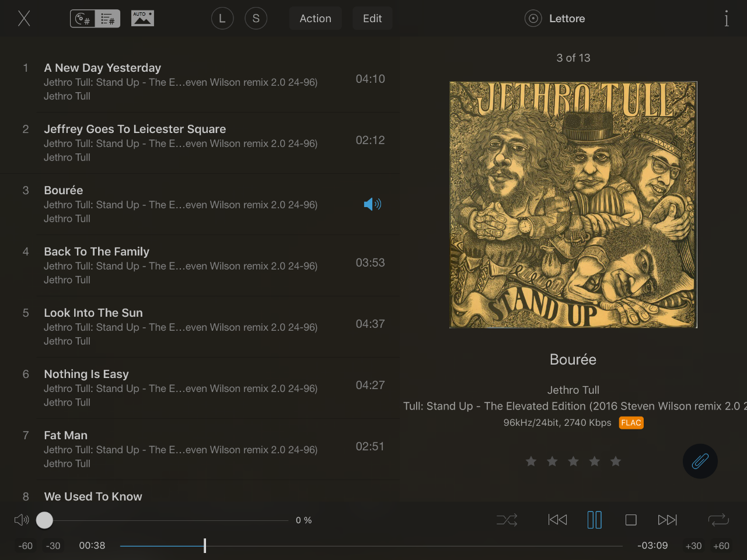Select the track list numbering view toggle
This screenshot has width=747, height=560.
point(108,19)
